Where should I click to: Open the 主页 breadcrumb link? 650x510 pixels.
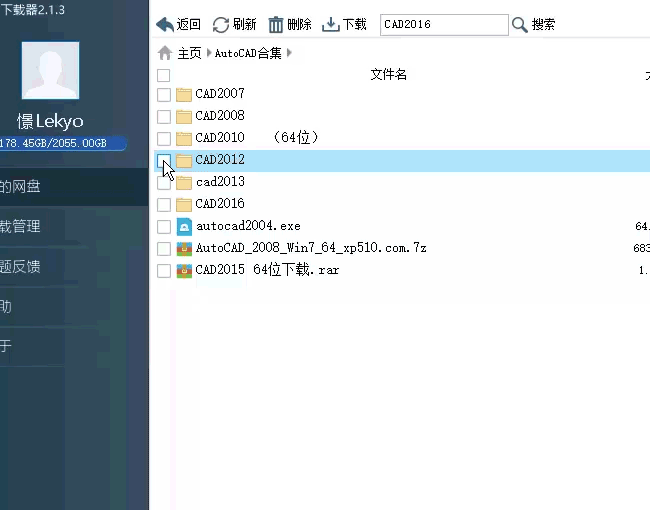click(189, 53)
